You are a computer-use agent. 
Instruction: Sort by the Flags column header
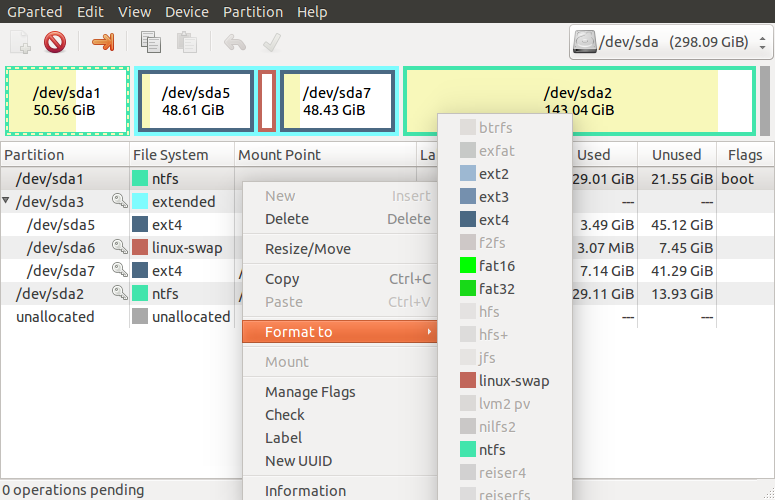tap(745, 155)
